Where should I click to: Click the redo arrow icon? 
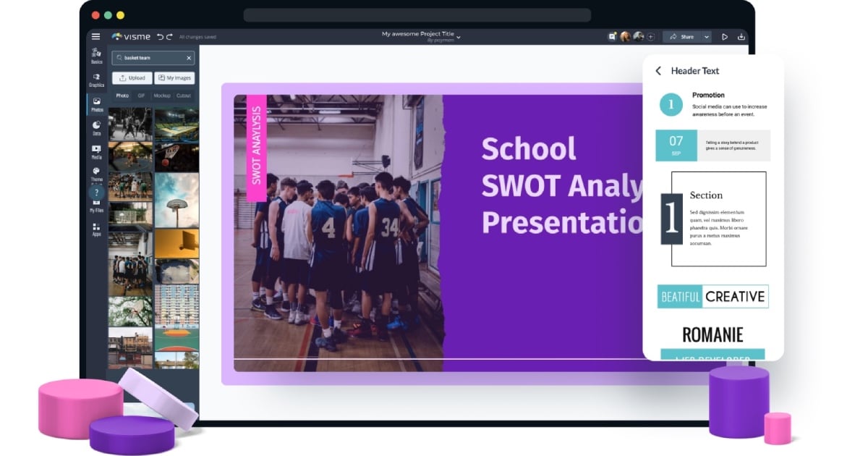click(x=169, y=37)
